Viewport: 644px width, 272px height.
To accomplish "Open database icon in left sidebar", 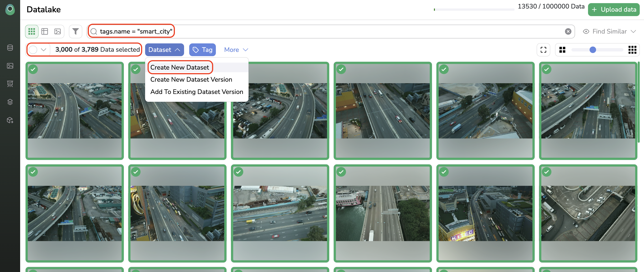I will [x=10, y=48].
